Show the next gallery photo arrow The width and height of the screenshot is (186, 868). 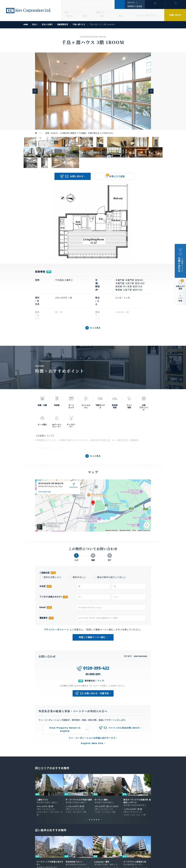click(x=151, y=91)
